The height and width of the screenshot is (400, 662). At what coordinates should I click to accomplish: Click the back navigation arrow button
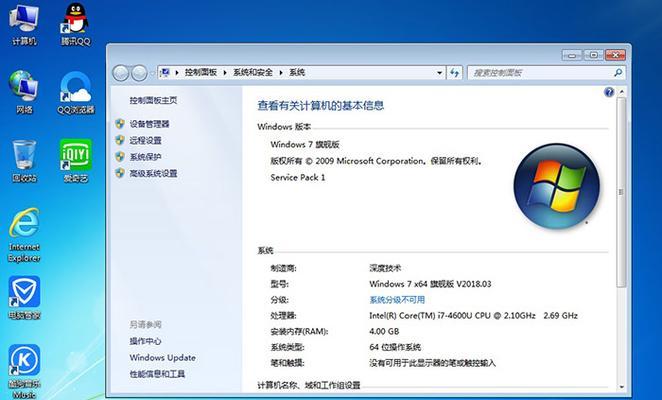[121, 73]
